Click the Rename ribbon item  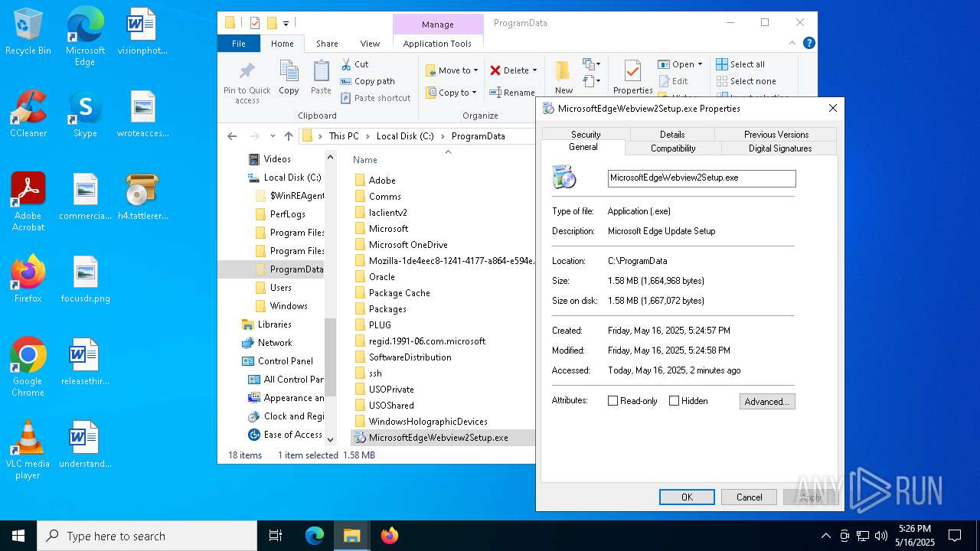(512, 93)
